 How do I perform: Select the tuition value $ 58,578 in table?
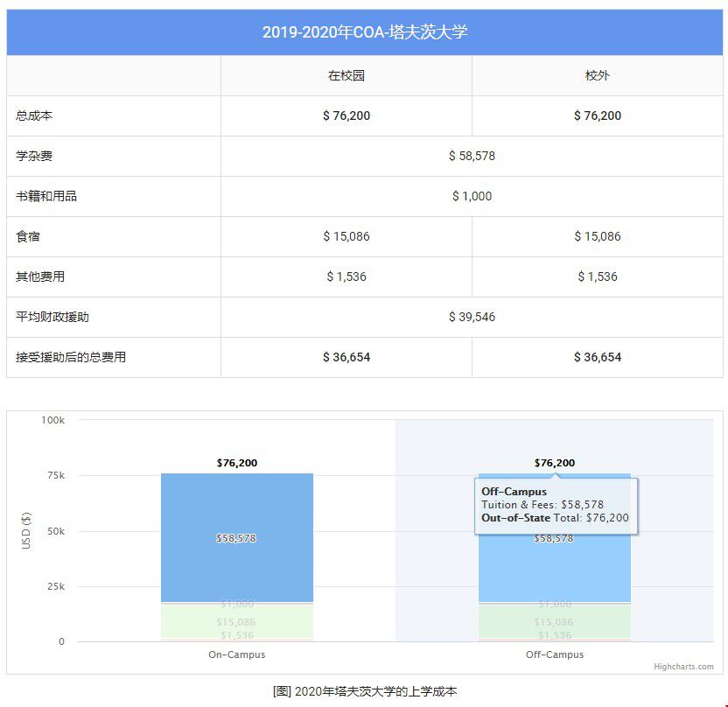pyautogui.click(x=472, y=156)
